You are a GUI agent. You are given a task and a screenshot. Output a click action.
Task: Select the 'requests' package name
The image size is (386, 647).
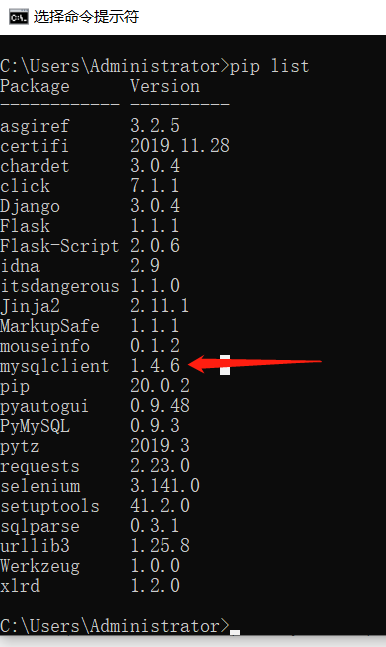(x=40, y=467)
